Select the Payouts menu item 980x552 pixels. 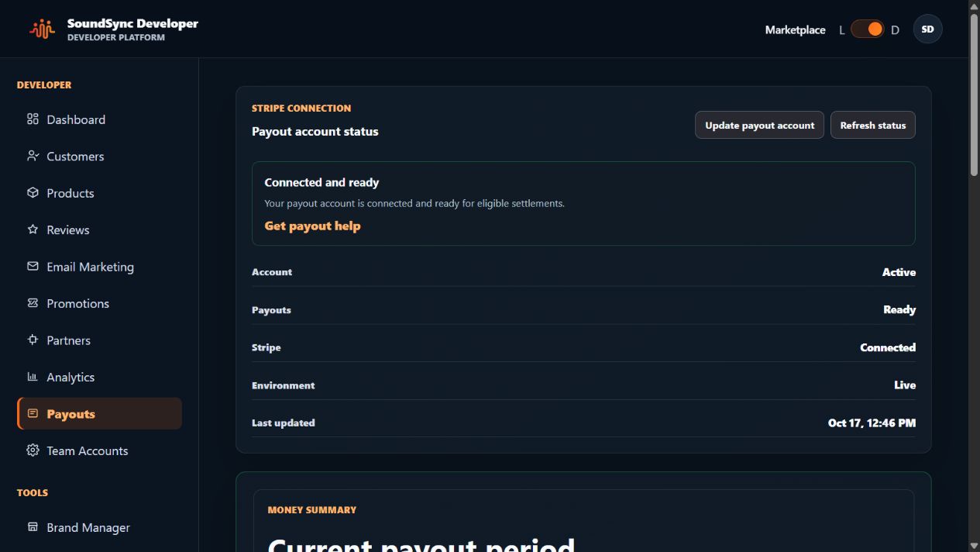click(99, 414)
